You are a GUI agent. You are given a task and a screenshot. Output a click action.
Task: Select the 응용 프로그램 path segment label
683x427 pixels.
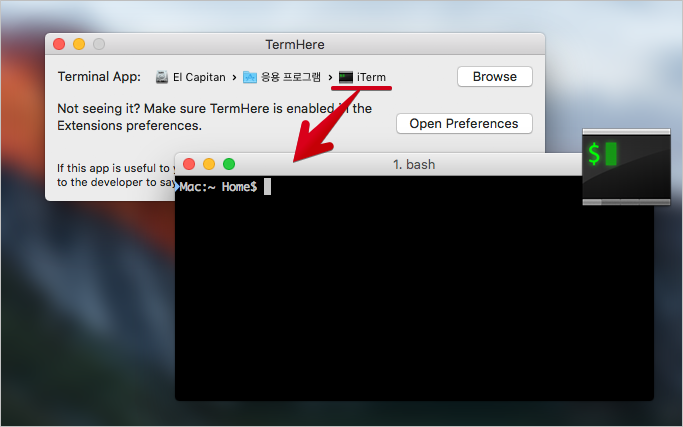point(291,77)
